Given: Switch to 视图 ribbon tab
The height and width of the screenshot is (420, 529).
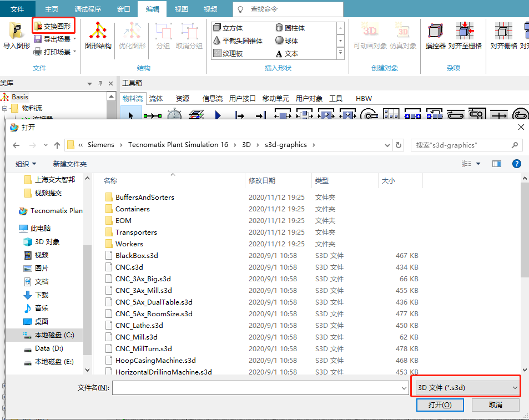Looking at the screenshot, I should [181, 9].
